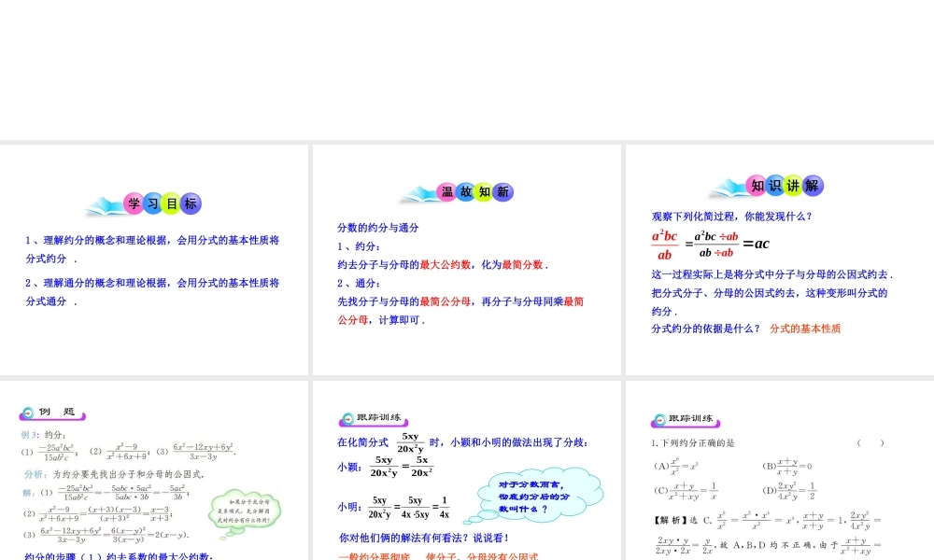This screenshot has height=560, width=934.
Task: Click the open-book icon beside 学习目标 heading
Action: click(x=106, y=203)
